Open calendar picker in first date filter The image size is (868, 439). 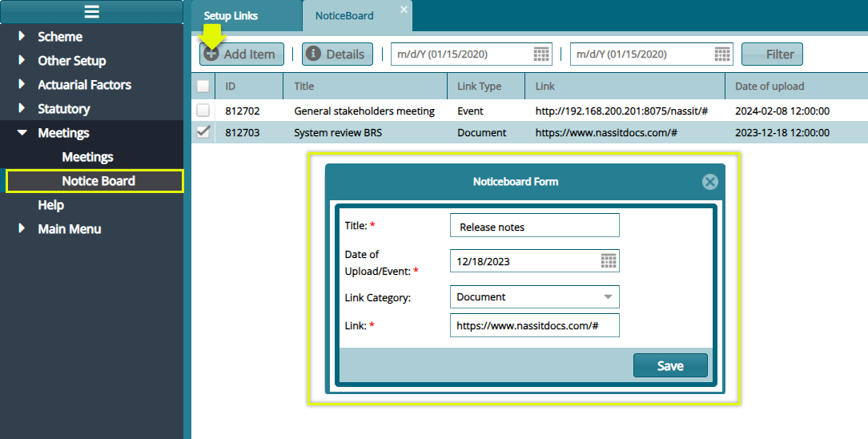click(x=542, y=54)
